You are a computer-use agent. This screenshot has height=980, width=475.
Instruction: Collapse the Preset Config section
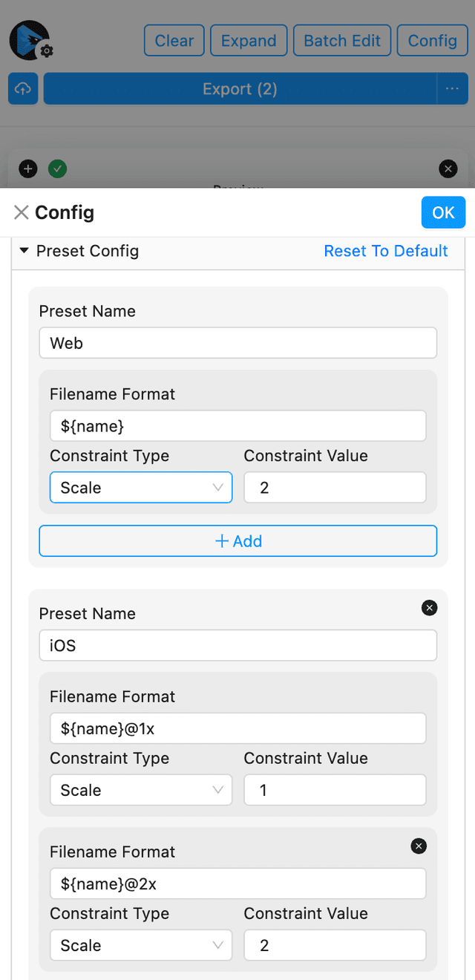(24, 251)
